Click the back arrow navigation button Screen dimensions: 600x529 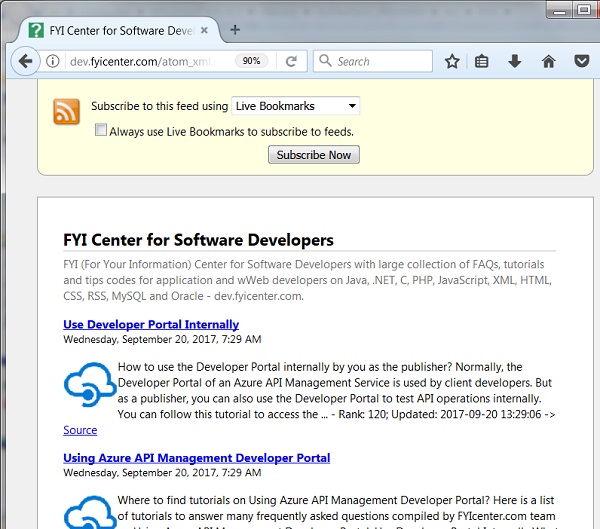point(25,61)
